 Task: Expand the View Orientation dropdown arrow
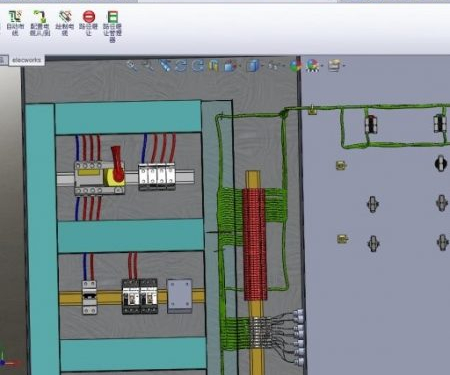coord(241,66)
